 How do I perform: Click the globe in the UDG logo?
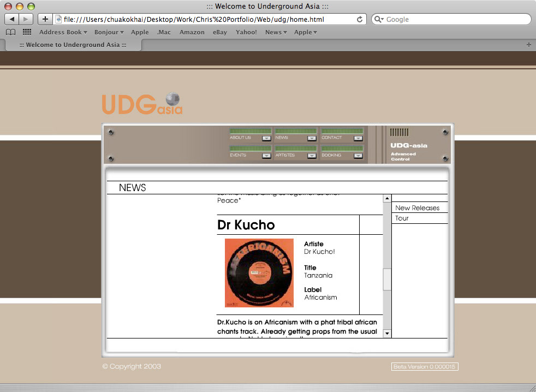(172, 99)
